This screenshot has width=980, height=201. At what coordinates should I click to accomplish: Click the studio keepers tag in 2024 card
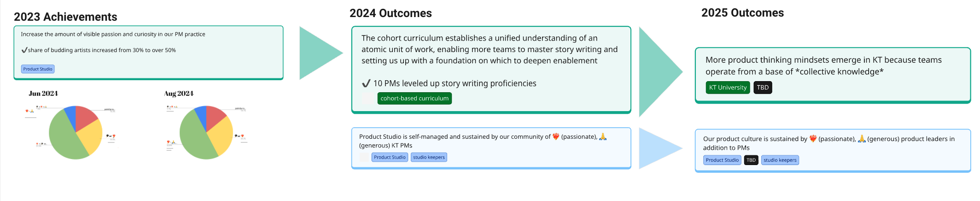[429, 157]
